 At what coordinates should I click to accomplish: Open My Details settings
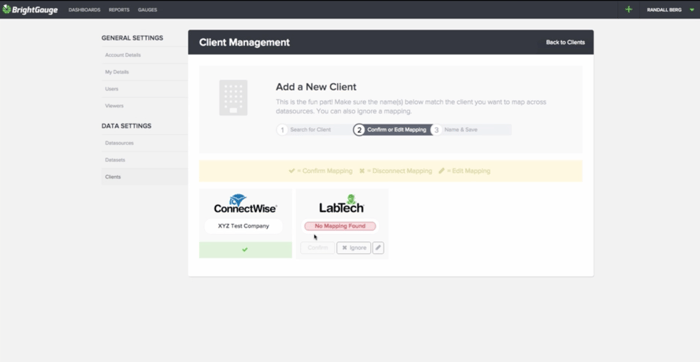[117, 72]
